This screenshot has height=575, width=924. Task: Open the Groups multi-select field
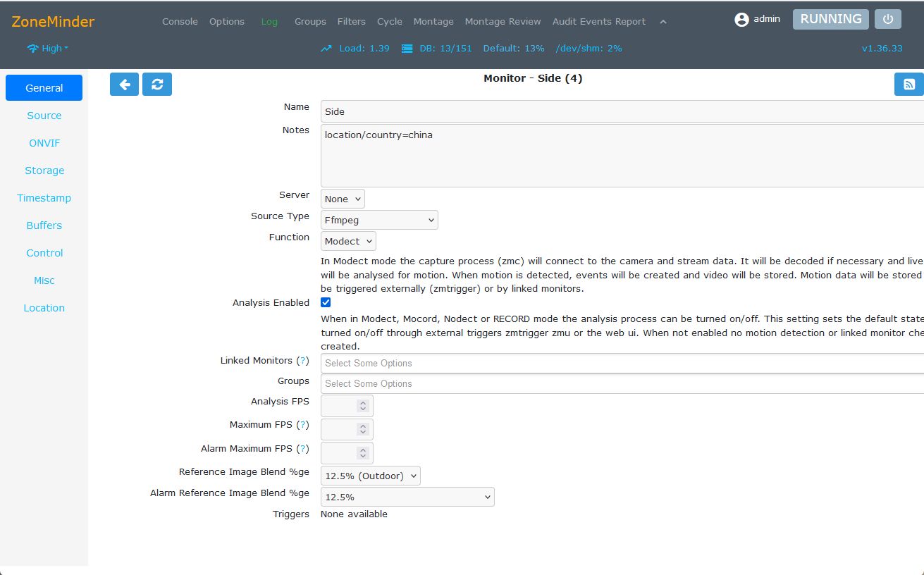pos(622,383)
